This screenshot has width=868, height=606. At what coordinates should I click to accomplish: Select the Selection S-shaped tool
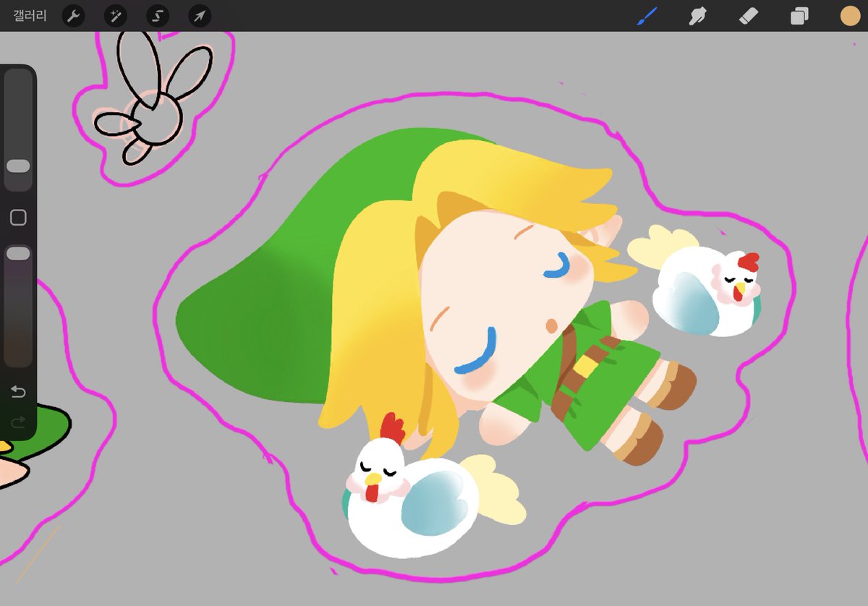158,15
